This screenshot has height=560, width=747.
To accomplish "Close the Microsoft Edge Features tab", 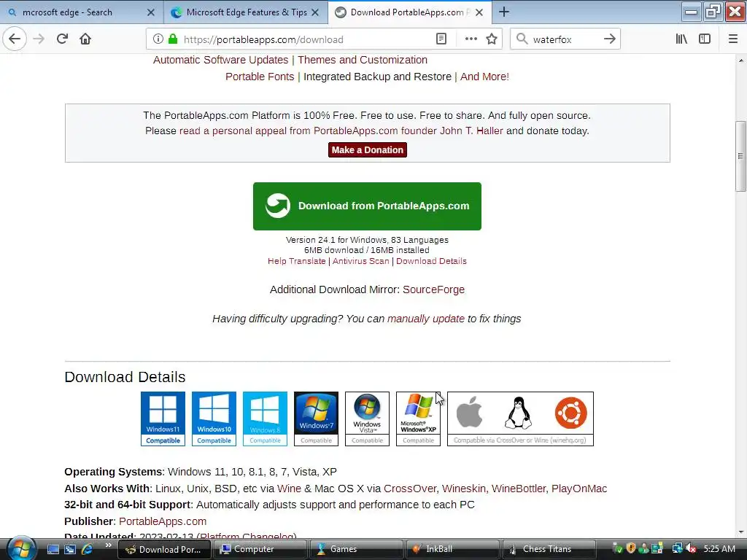I will [x=315, y=12].
